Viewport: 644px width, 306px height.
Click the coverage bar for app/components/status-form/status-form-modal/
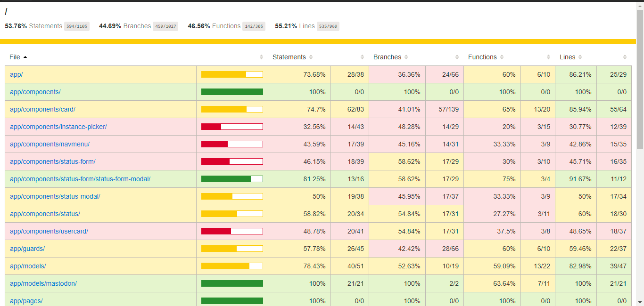click(232, 179)
